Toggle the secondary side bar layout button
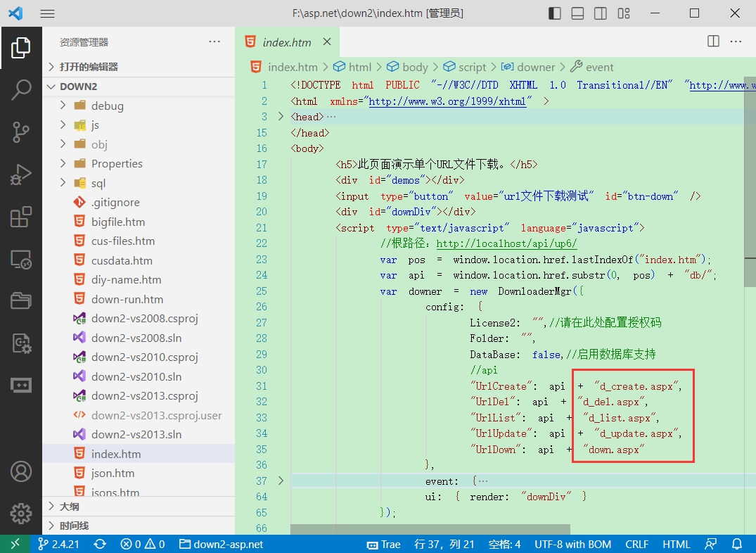This screenshot has height=553, width=756. click(600, 13)
